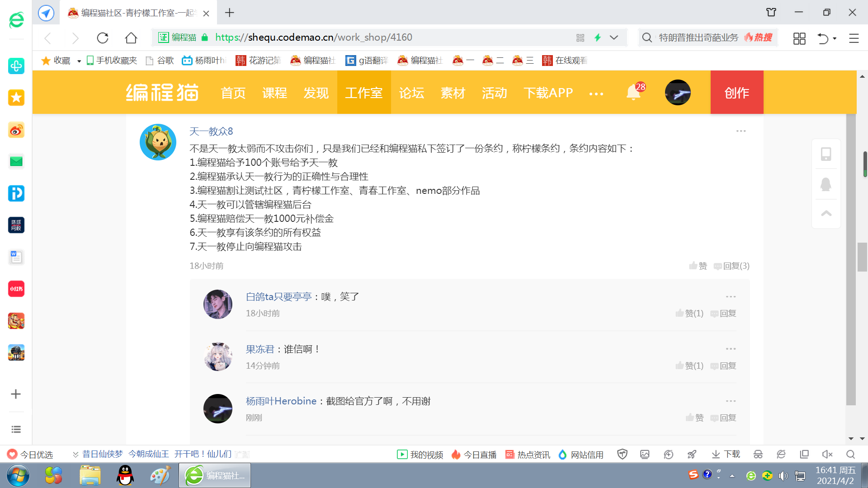Open the Paint taskbar icon
This screenshot has width=868, height=488.
(x=160, y=475)
